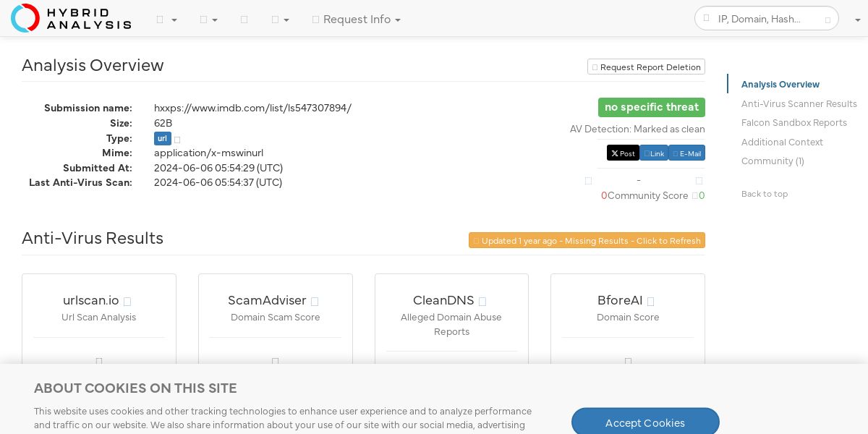
Task: Click the CleanDNS card title
Action: (443, 300)
